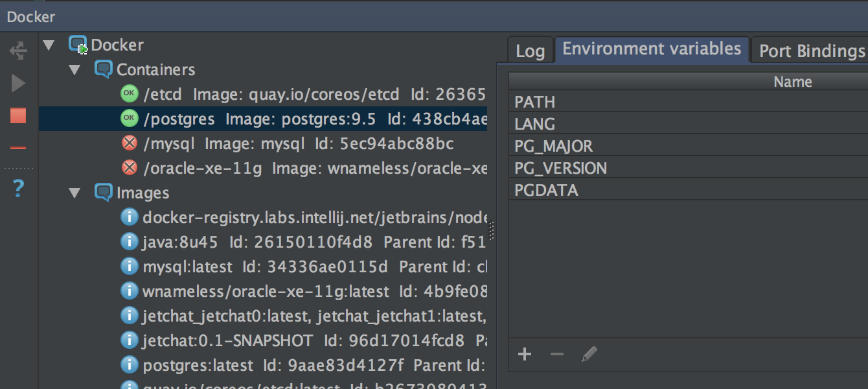Remove variable using minus icon below table

(x=556, y=354)
